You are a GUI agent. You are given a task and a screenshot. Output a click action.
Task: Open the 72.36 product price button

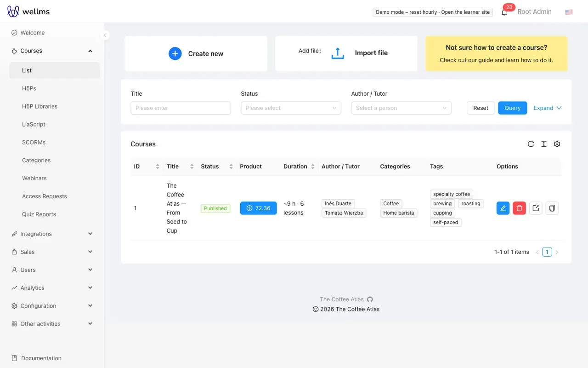point(259,208)
